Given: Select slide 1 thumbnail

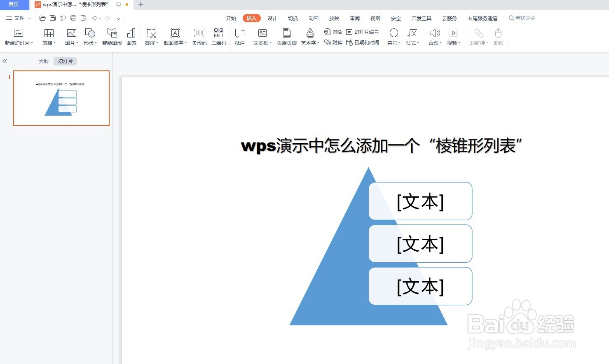Looking at the screenshot, I should coord(61,98).
